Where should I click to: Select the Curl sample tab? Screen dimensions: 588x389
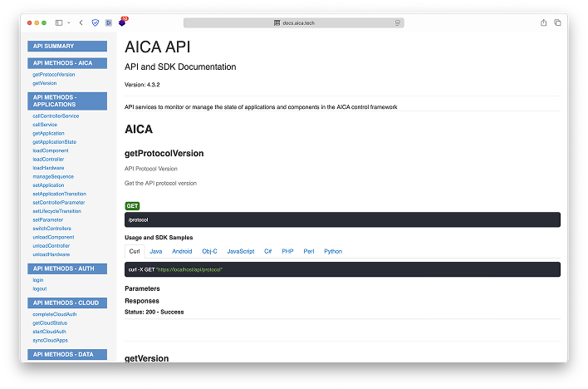coord(135,252)
